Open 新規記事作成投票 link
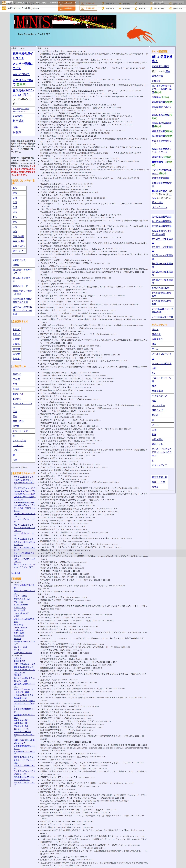 pyautogui.click(x=160, y=67)
